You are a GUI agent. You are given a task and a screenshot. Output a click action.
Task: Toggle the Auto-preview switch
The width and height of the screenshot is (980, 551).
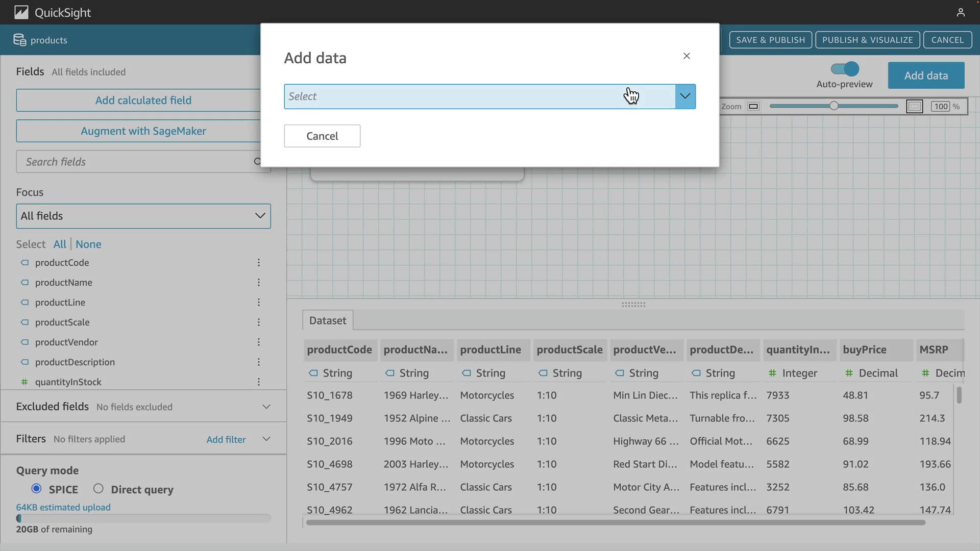coord(845,69)
